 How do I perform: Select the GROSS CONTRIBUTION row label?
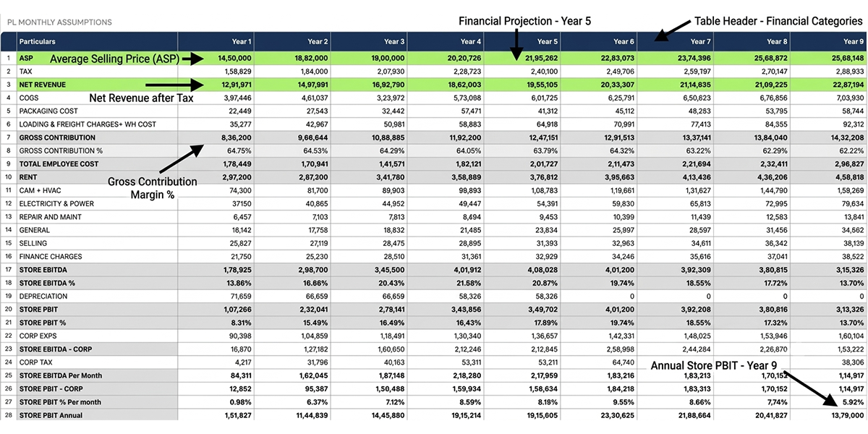tap(57, 137)
